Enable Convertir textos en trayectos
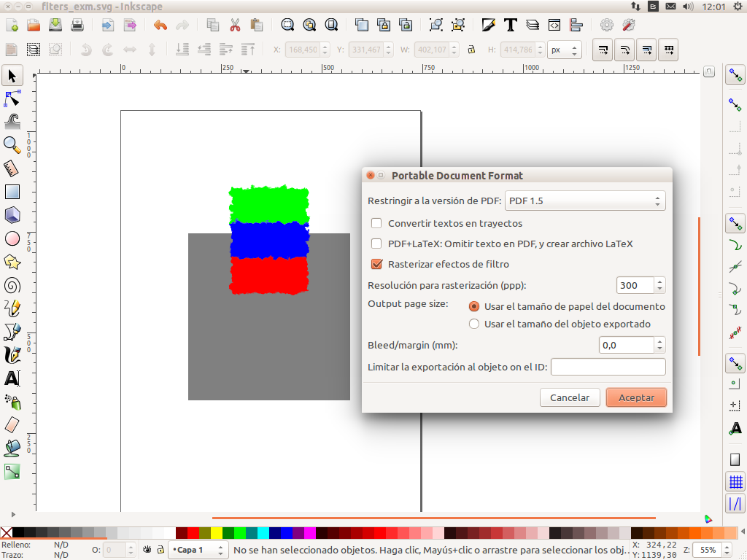The image size is (747, 560). [x=376, y=223]
